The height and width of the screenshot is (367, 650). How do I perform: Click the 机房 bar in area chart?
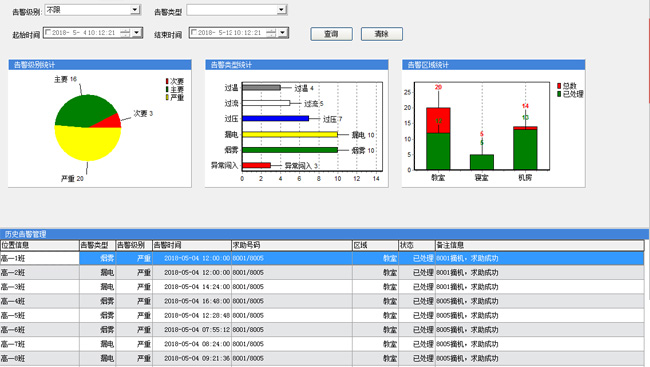(525, 148)
